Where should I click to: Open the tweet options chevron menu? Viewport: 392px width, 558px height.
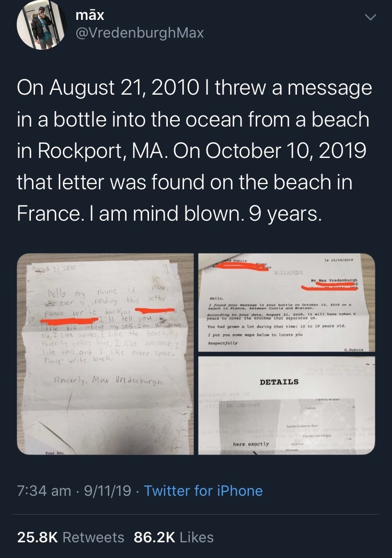coord(370,19)
